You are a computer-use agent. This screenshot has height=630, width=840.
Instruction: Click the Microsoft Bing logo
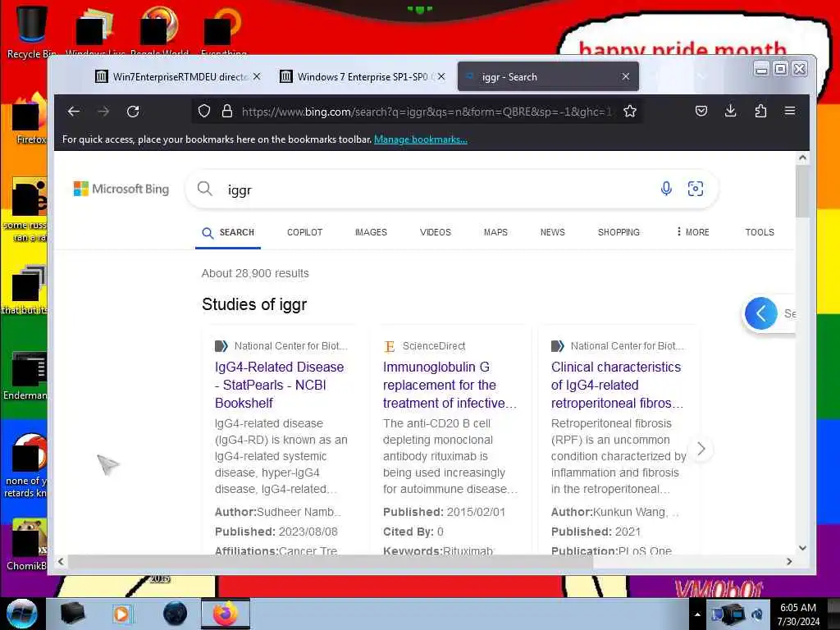(121, 189)
